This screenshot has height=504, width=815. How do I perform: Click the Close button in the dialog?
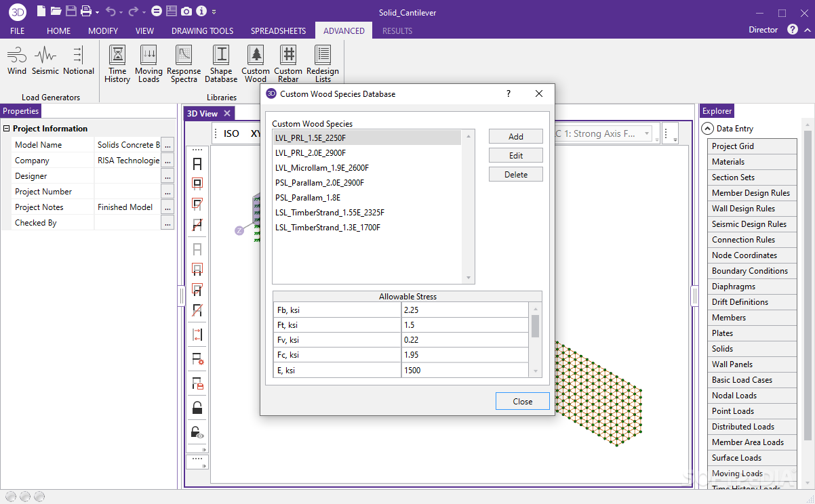pyautogui.click(x=523, y=401)
